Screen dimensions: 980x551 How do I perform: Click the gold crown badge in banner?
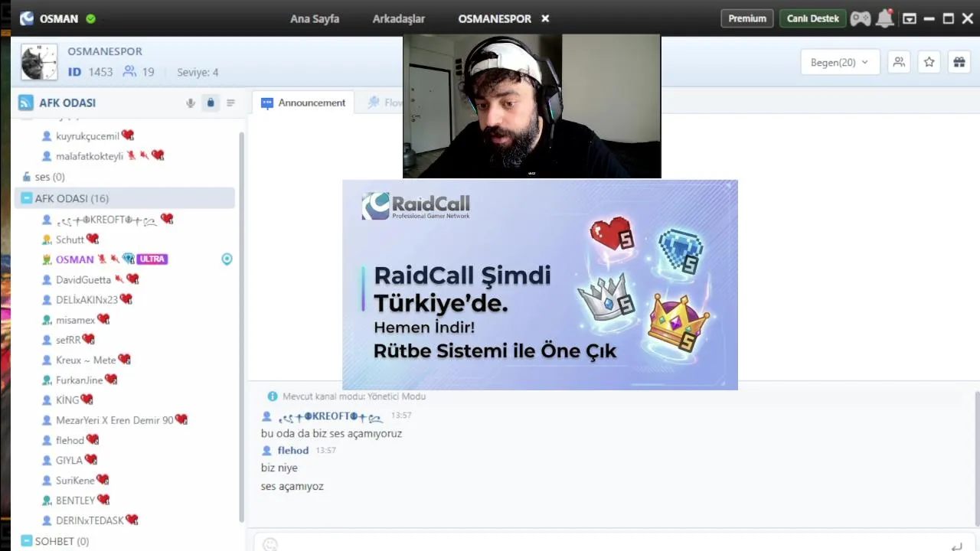tap(678, 321)
